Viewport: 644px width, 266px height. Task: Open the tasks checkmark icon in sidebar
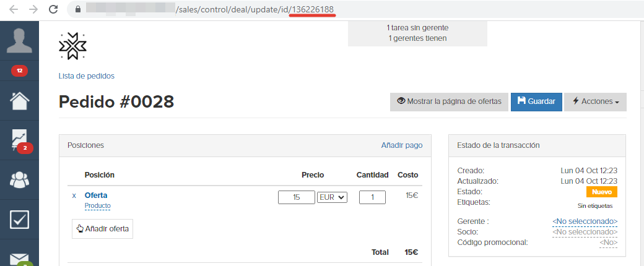click(19, 219)
